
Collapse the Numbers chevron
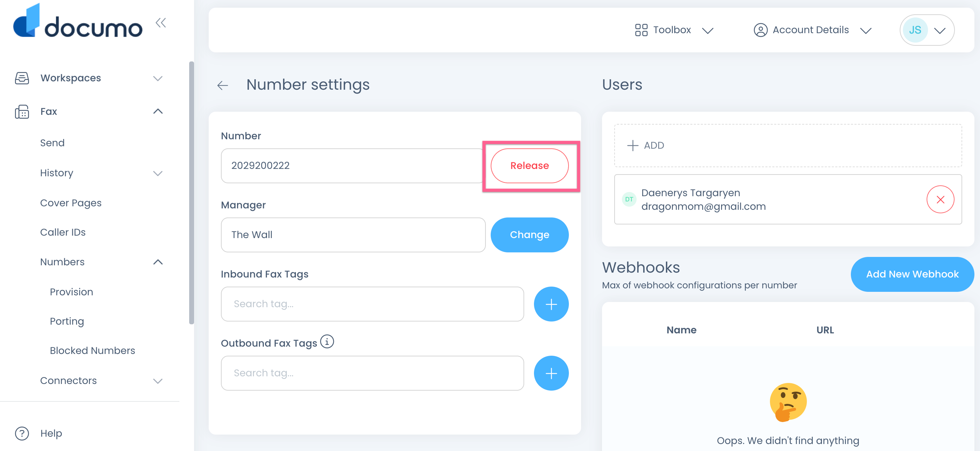coord(157,262)
